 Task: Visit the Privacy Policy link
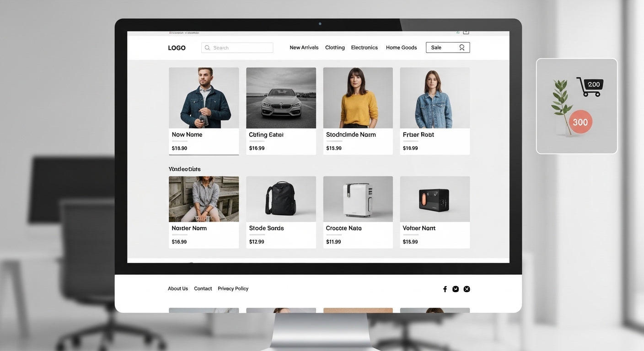point(233,288)
